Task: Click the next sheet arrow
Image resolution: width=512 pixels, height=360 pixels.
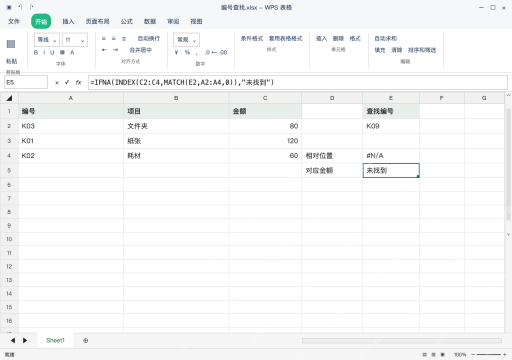Action: 25,340
